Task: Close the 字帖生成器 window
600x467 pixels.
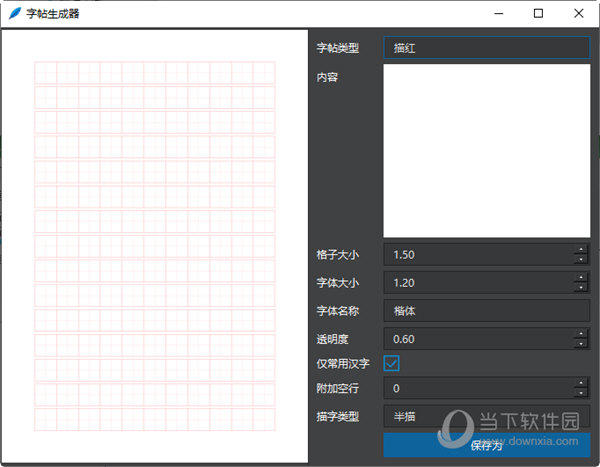Action: click(x=579, y=13)
